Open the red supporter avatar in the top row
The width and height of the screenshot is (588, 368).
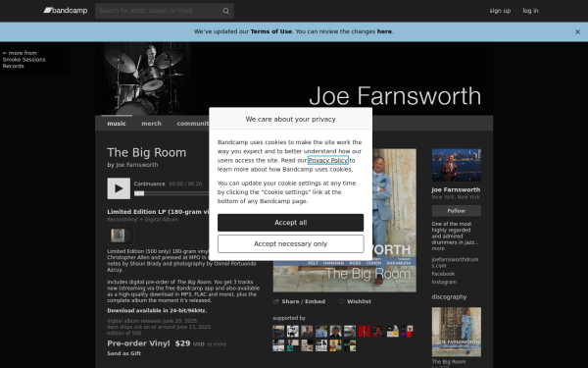tap(365, 332)
